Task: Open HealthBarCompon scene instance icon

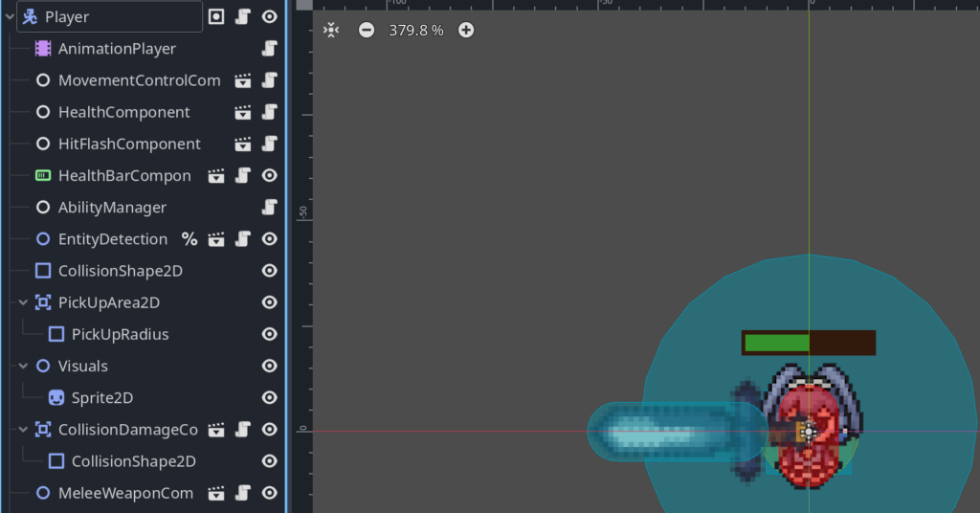Action: (x=216, y=176)
